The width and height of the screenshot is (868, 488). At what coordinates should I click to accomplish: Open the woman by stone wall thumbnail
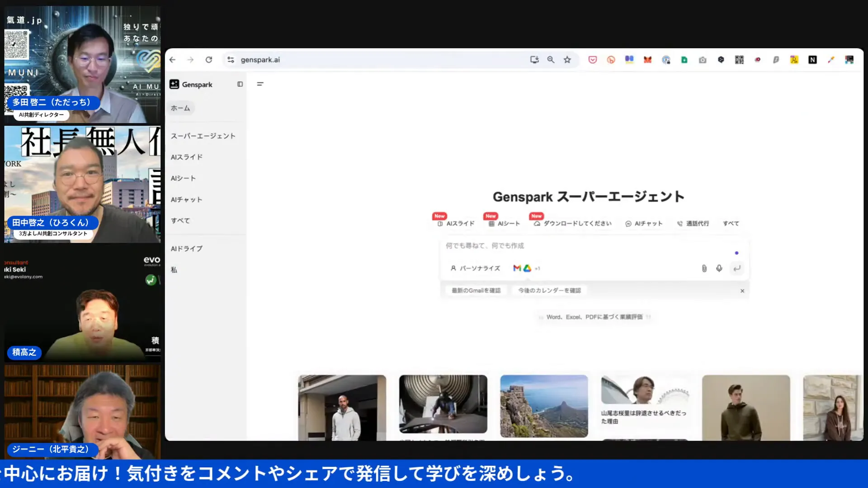[x=833, y=408]
